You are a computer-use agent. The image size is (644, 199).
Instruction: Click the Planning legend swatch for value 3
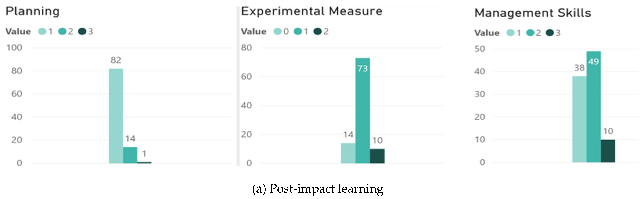pyautogui.click(x=82, y=31)
